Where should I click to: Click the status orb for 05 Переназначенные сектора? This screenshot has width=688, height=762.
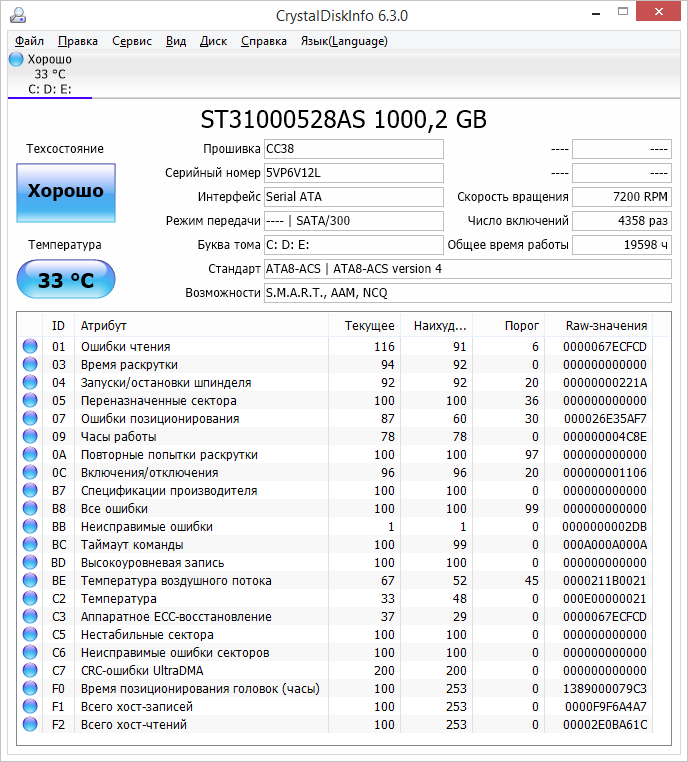30,400
